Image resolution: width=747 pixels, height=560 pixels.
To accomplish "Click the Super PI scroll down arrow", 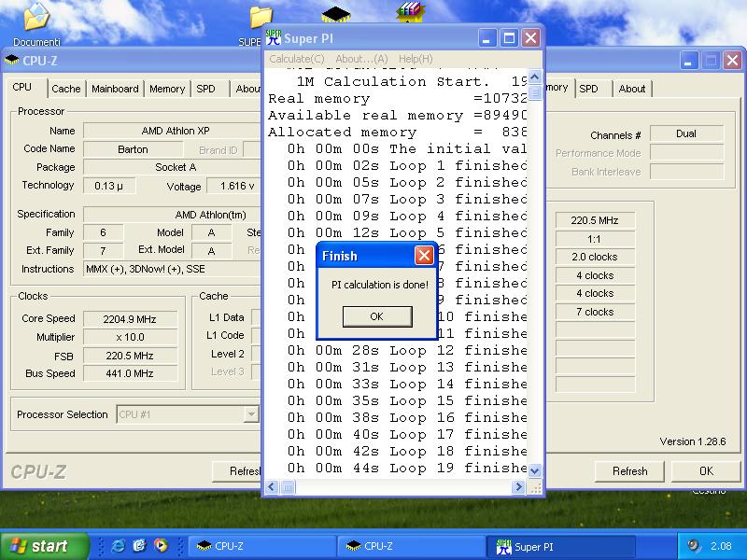I will [x=534, y=471].
